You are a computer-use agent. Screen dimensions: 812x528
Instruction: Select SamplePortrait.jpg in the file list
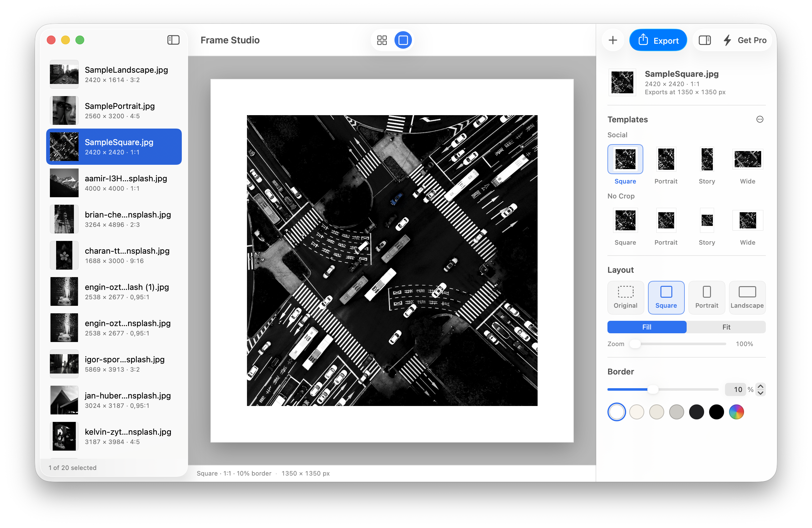coord(114,110)
